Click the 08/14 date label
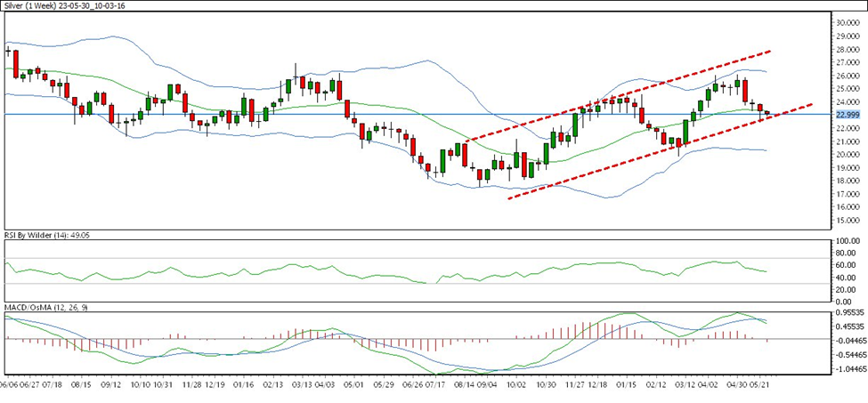 click(465, 383)
